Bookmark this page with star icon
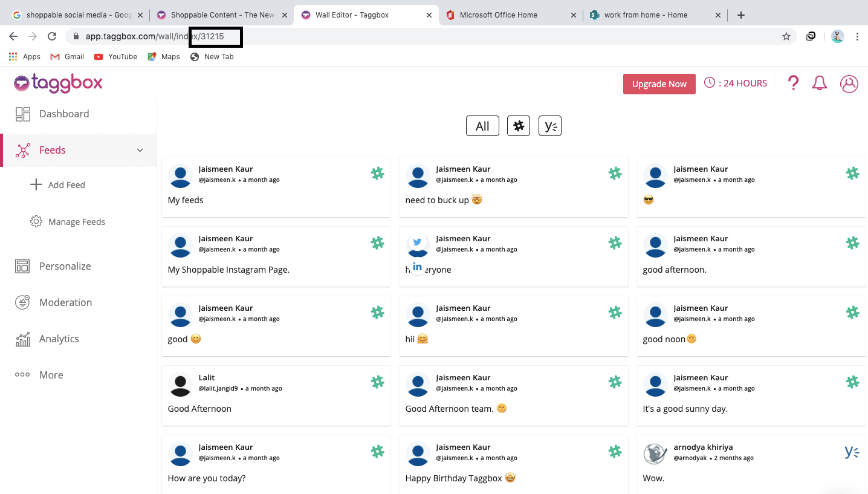Screen dimensions: 868x494 coord(786,36)
